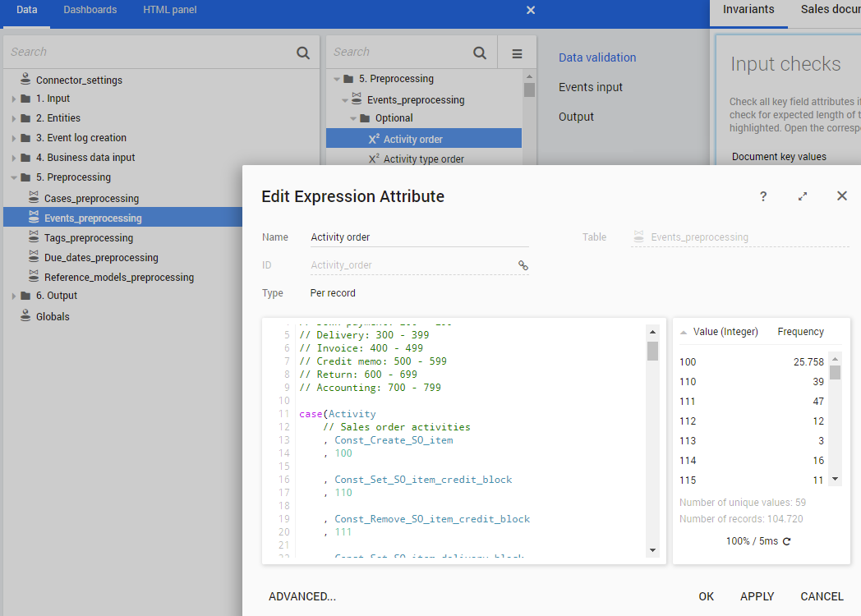Image resolution: width=861 pixels, height=616 pixels.
Task: Edit the Name input field
Action: point(419,237)
